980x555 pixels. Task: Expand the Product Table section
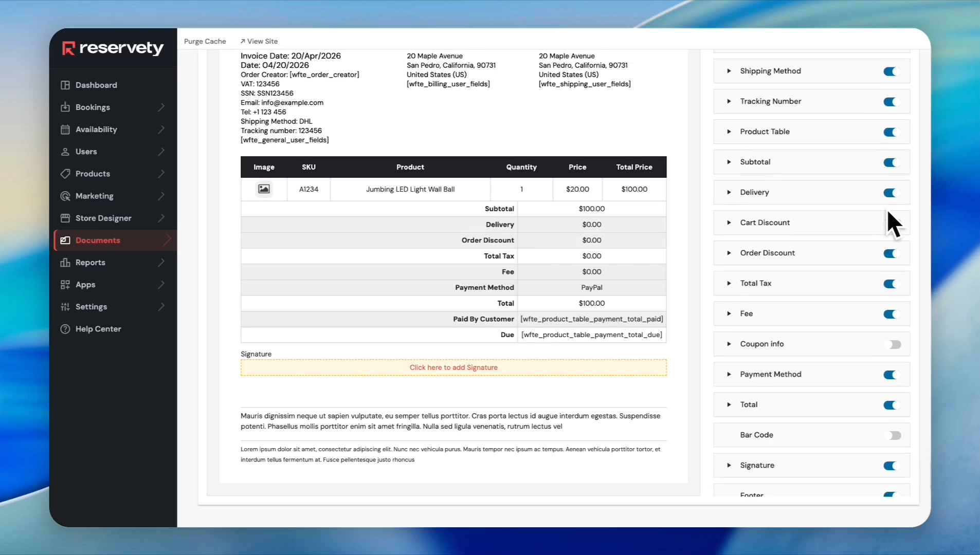[x=729, y=132]
